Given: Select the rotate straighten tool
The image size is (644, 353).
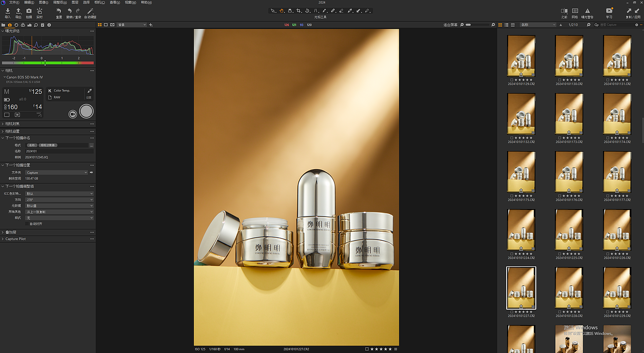Looking at the screenshot, I should (x=307, y=11).
